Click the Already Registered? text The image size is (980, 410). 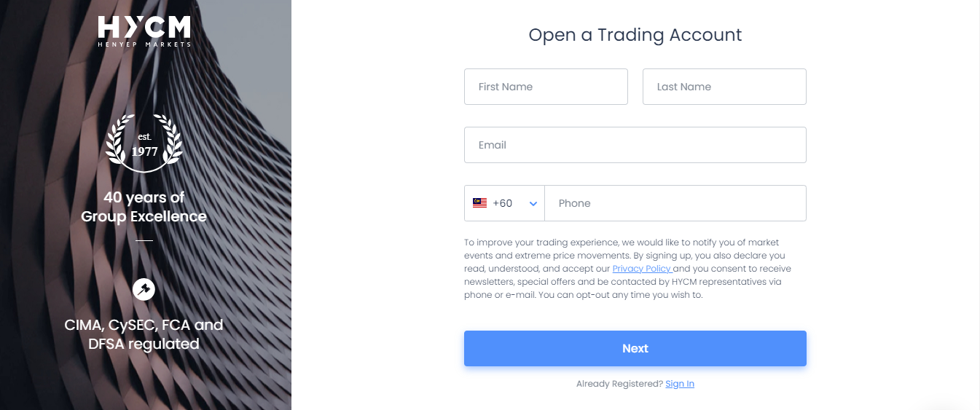coord(619,384)
